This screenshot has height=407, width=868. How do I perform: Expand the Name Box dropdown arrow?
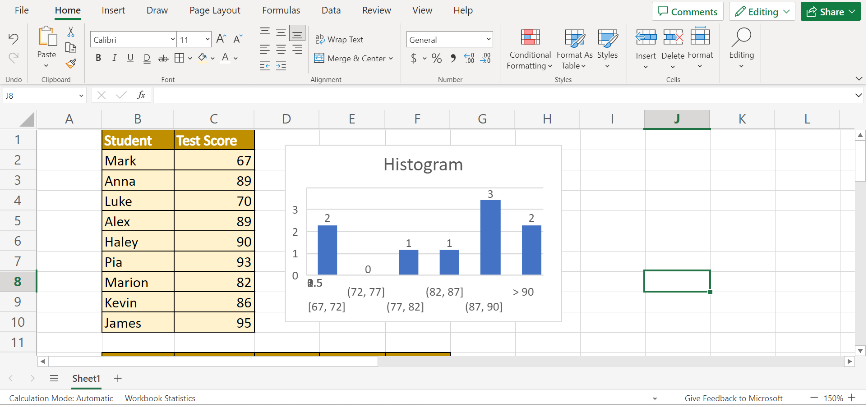(81, 96)
